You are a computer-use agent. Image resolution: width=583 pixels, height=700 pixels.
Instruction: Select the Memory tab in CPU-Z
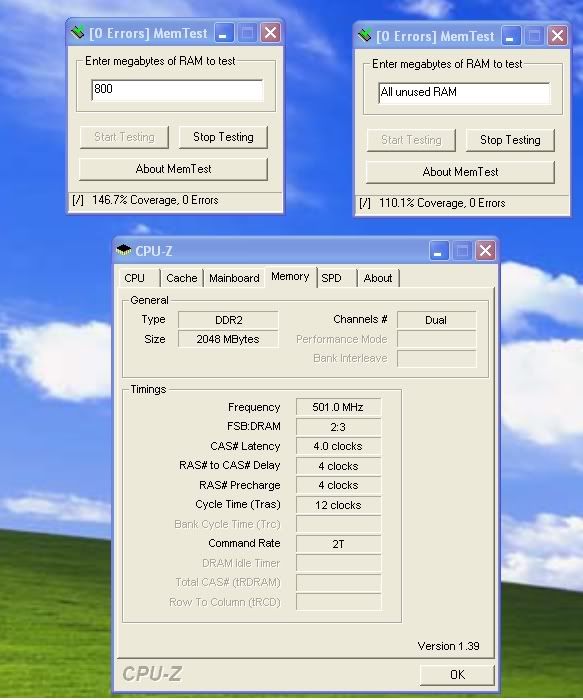290,277
